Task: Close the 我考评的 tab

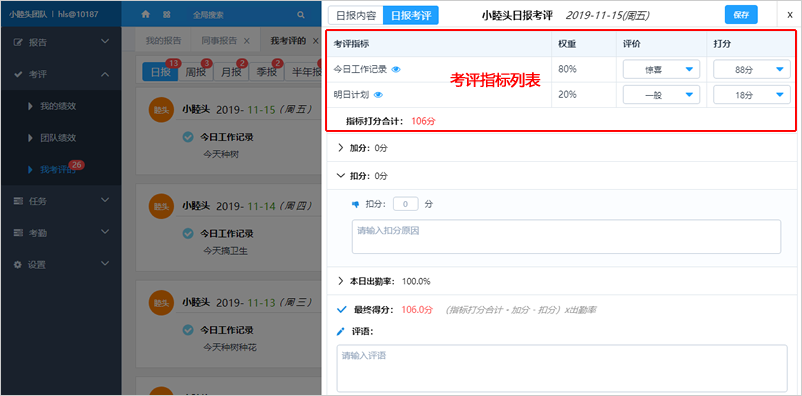Action: pyautogui.click(x=315, y=40)
